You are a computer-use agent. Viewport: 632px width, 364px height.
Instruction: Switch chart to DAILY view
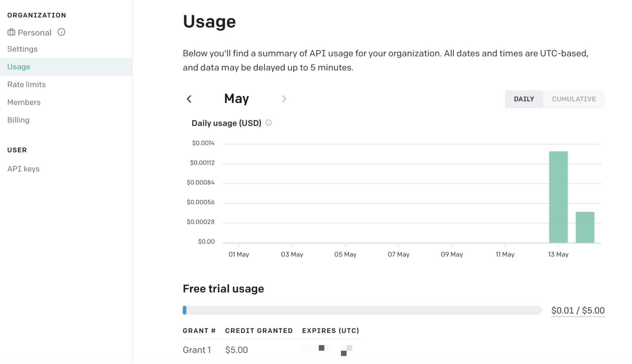[x=524, y=99]
